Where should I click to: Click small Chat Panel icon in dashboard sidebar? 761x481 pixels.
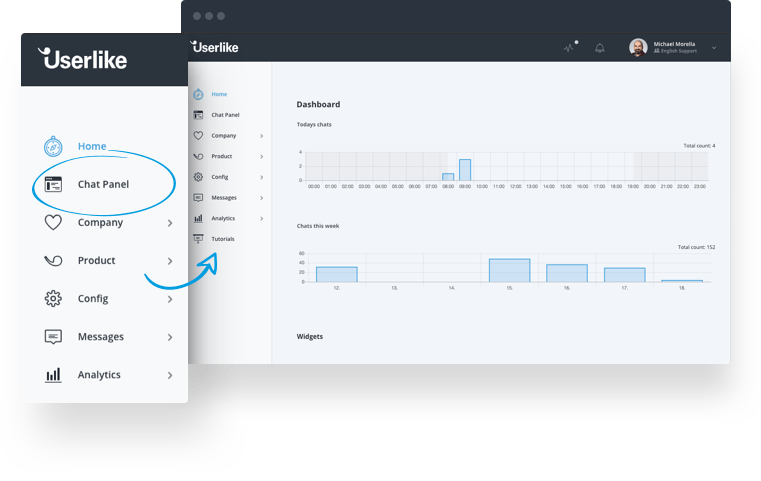pos(198,115)
